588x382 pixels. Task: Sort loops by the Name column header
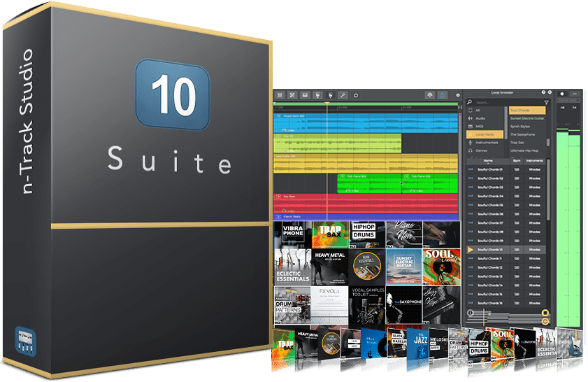(x=488, y=161)
